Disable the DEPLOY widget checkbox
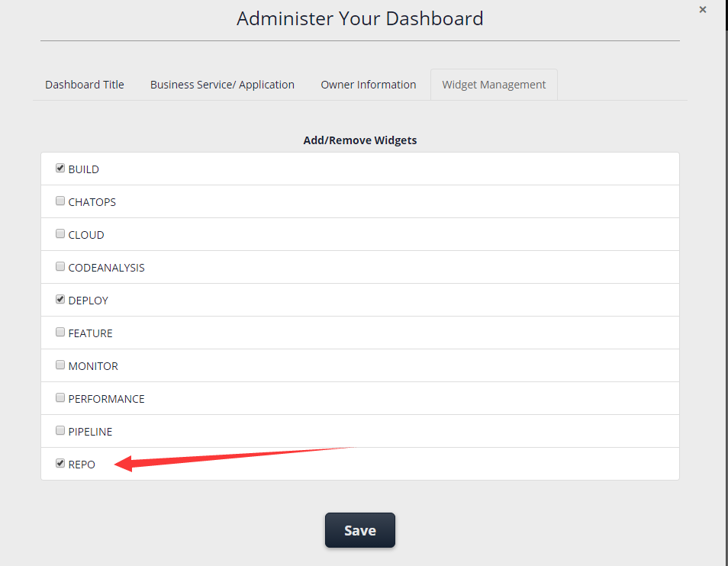The height and width of the screenshot is (566, 728). pyautogui.click(x=60, y=300)
